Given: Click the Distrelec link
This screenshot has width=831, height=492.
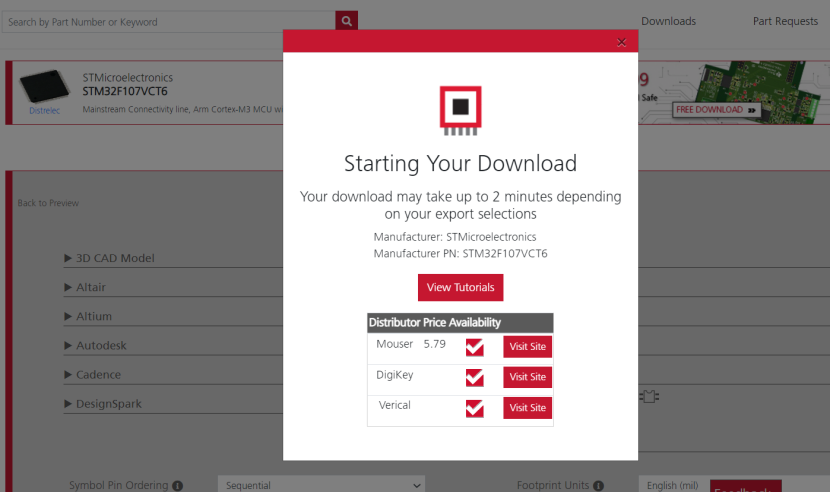Looking at the screenshot, I should (x=45, y=111).
